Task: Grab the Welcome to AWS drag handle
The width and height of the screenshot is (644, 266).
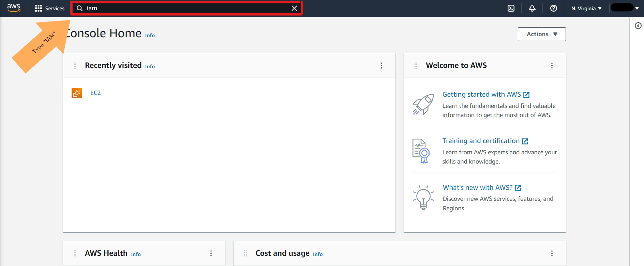Action: pos(416,66)
